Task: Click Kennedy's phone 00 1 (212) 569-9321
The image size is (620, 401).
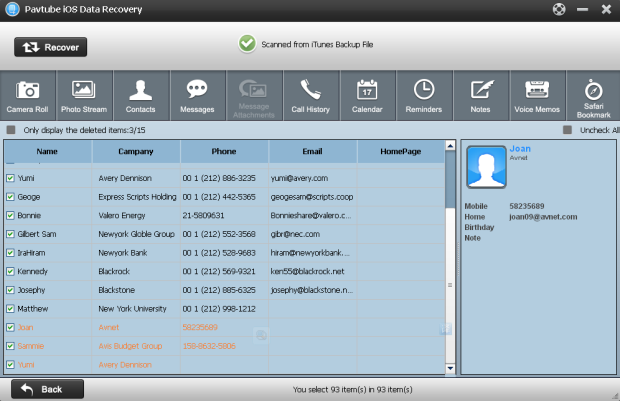Action: [219, 271]
